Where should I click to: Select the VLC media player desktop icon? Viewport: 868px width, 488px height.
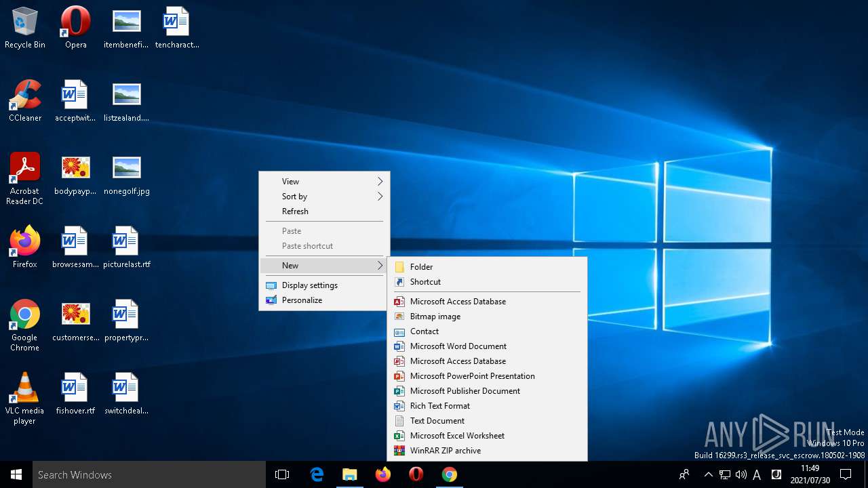point(25,399)
